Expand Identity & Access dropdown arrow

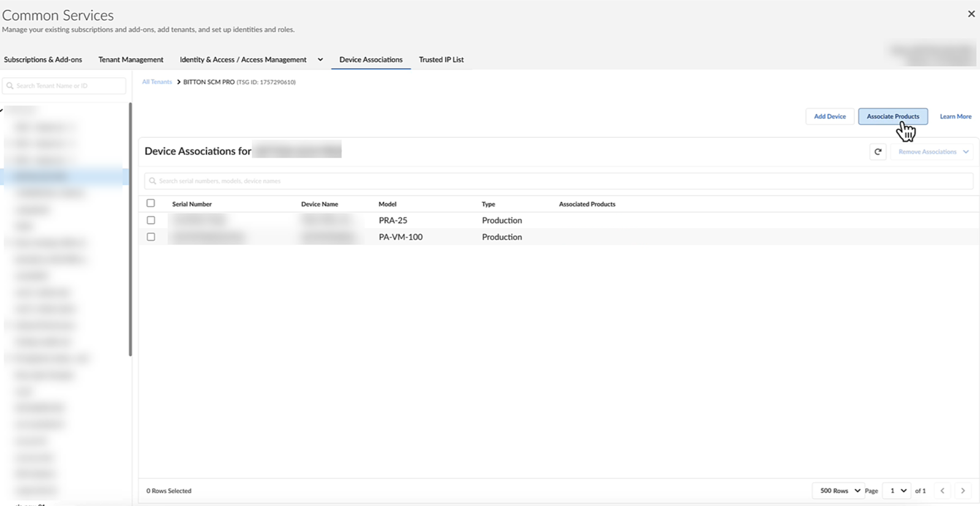(x=320, y=60)
